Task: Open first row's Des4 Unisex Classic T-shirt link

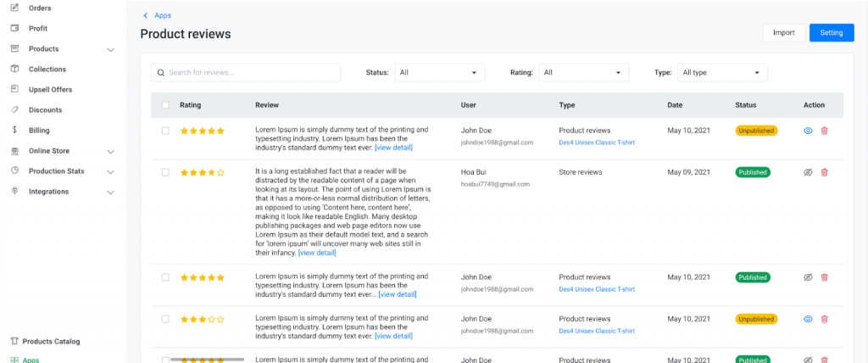Action: (x=597, y=142)
